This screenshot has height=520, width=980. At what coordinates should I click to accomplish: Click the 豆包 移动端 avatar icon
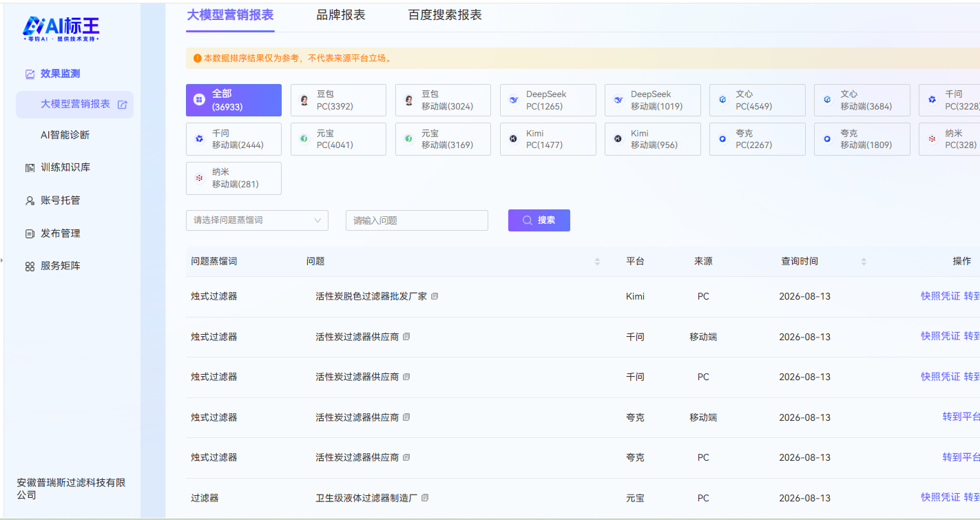[x=408, y=100]
